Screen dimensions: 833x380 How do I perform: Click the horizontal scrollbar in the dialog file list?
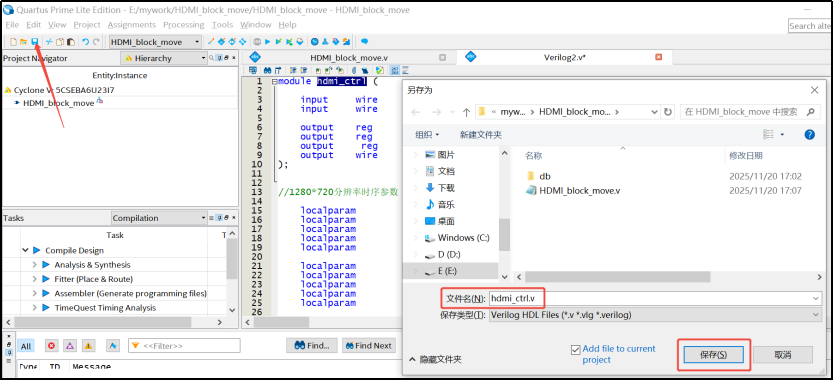pyautogui.click(x=617, y=277)
